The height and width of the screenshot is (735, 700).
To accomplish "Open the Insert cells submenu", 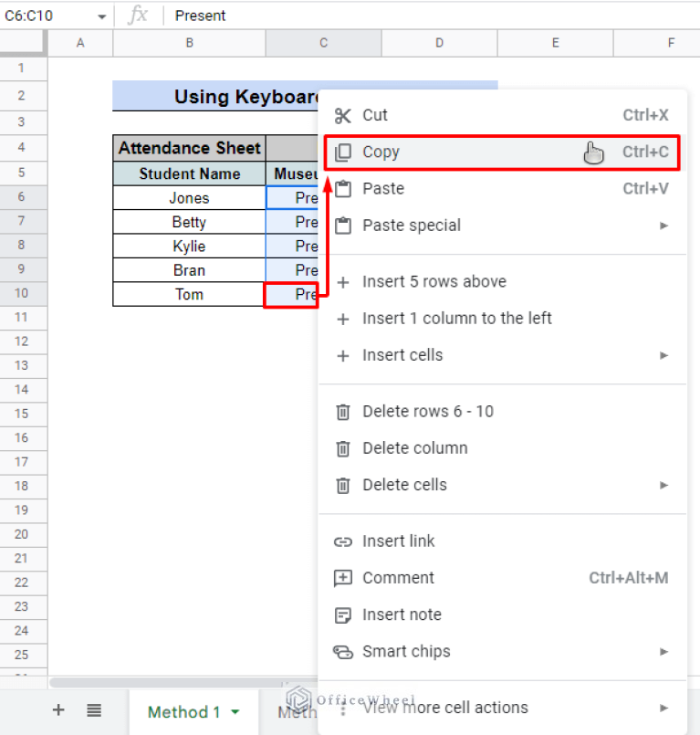I will click(665, 355).
